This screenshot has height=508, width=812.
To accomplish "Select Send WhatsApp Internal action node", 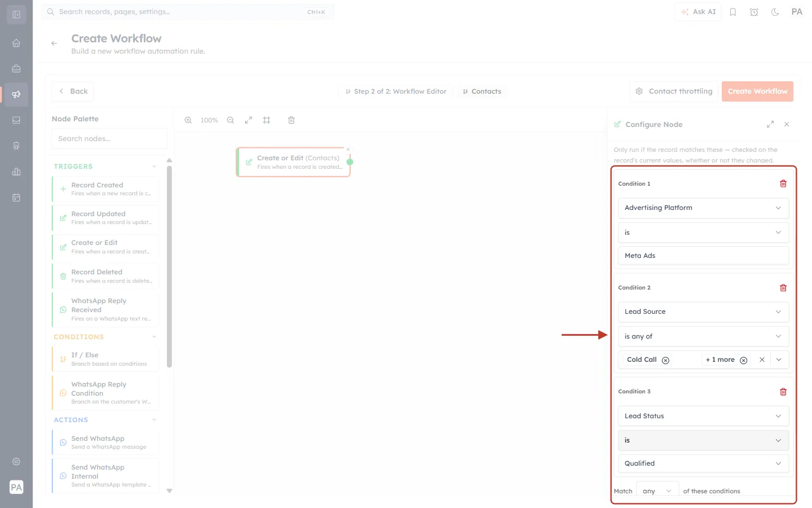I will (x=105, y=476).
